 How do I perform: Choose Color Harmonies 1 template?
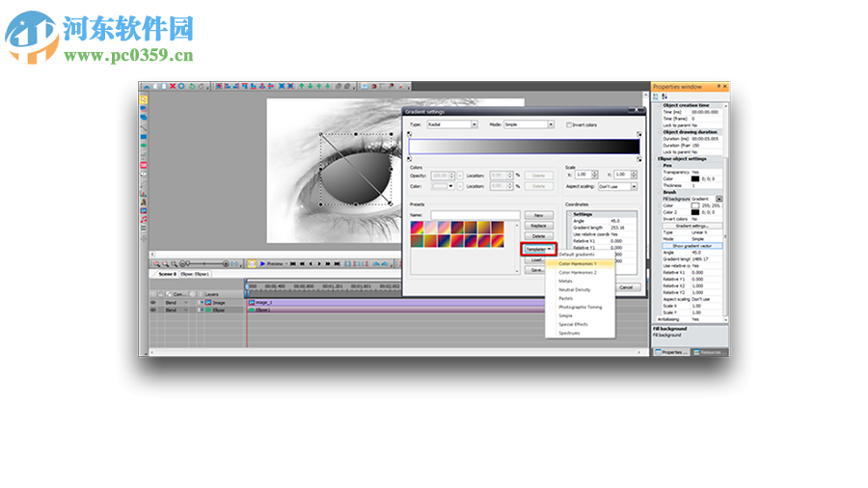click(580, 264)
